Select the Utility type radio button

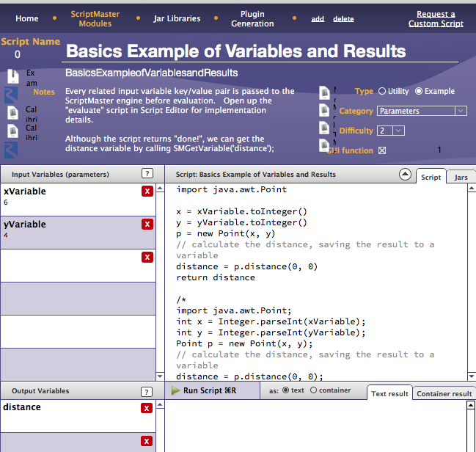click(382, 91)
